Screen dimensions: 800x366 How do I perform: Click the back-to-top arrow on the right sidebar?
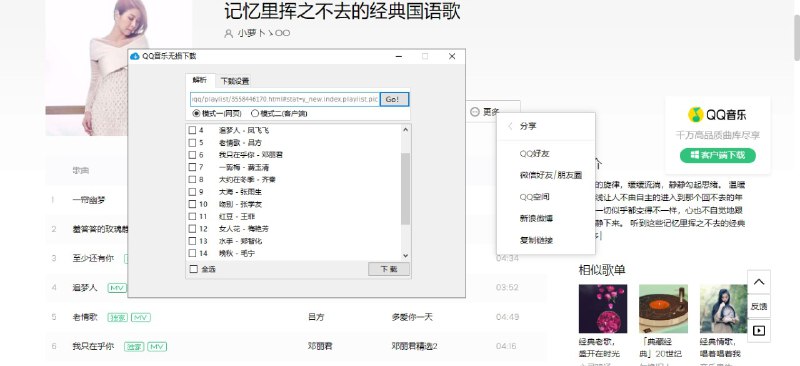point(759,282)
